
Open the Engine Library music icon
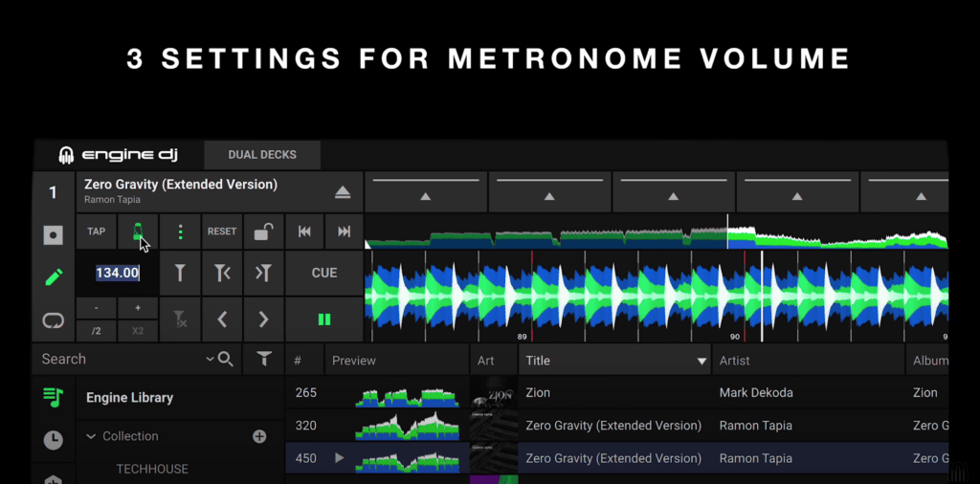[x=54, y=397]
